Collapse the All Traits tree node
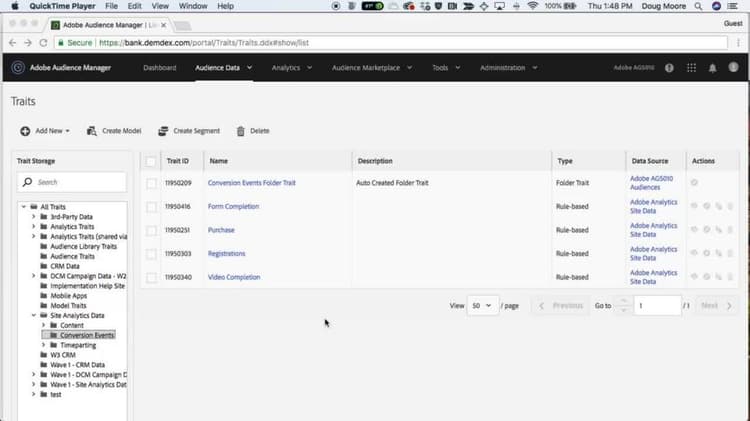Screen dimensions: 750x421 pos(23,207)
